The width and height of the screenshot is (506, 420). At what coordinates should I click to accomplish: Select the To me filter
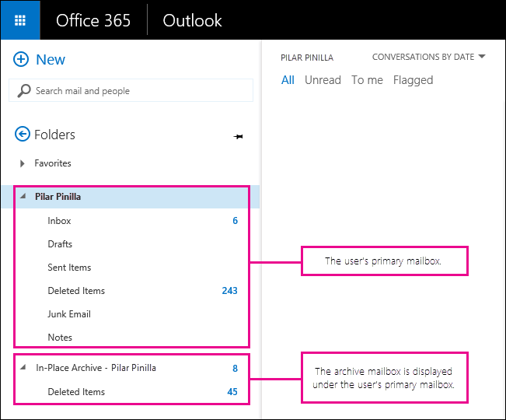pyautogui.click(x=367, y=80)
